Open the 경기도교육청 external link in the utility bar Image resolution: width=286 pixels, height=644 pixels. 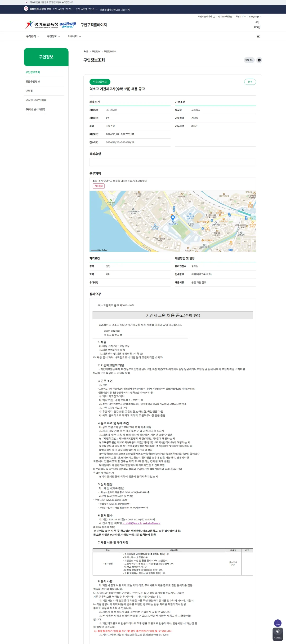225,17
